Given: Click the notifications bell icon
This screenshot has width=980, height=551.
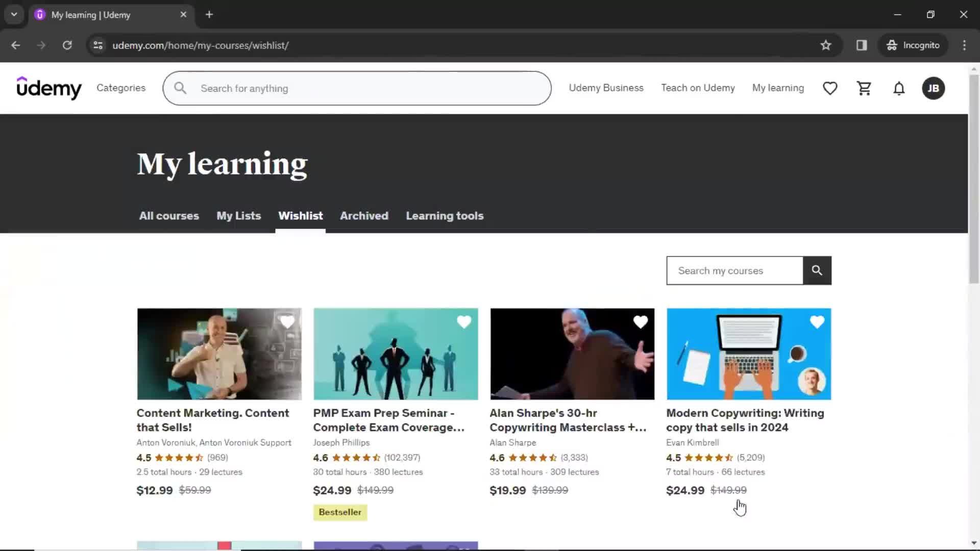Looking at the screenshot, I should 899,88.
